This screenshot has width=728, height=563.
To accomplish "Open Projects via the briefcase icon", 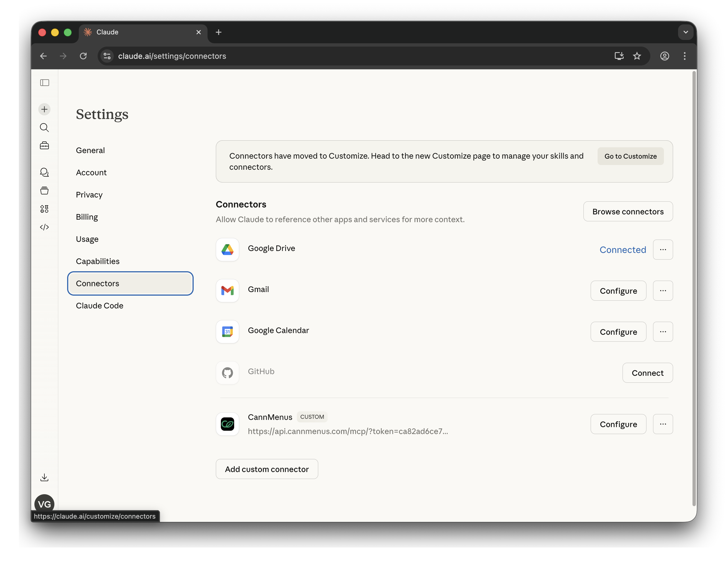I will 44,146.
